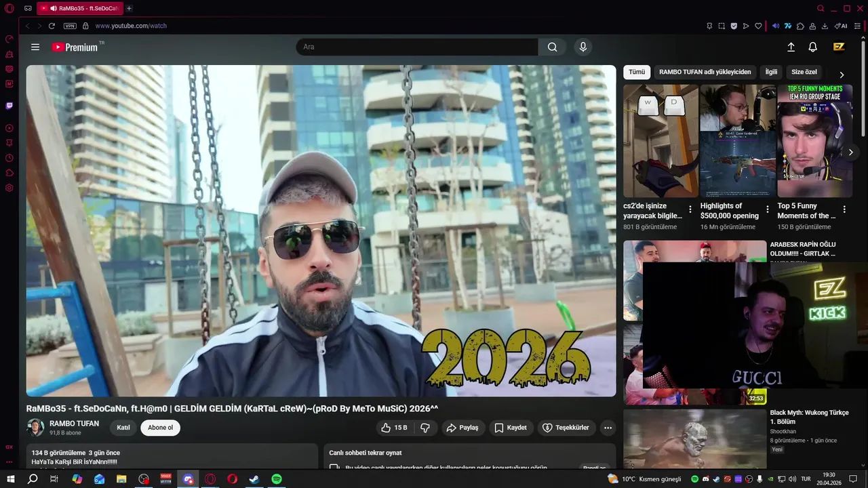
Task: Toggle the chat replay checkbox icon
Action: [x=334, y=467]
